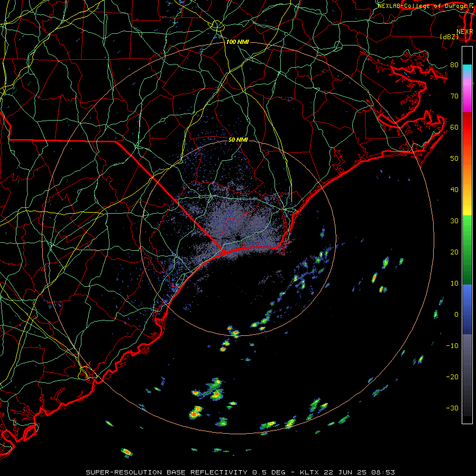Click the [dBZ] unit label

point(449,36)
